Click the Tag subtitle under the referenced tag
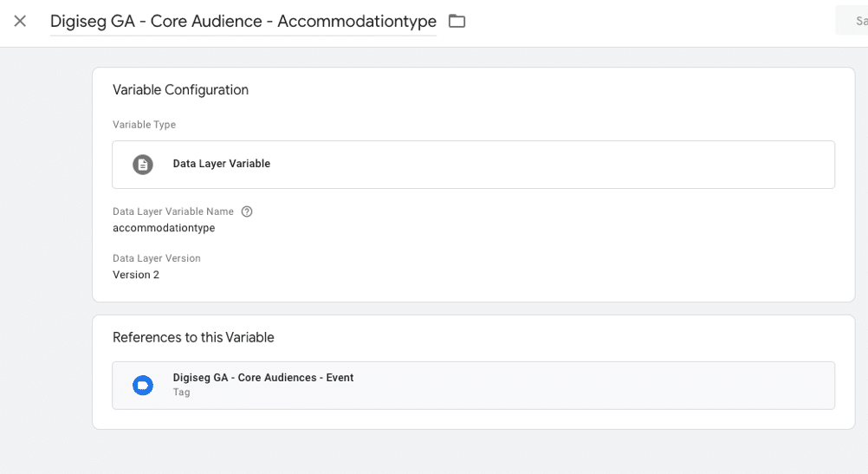Image resolution: width=868 pixels, height=474 pixels. point(182,392)
